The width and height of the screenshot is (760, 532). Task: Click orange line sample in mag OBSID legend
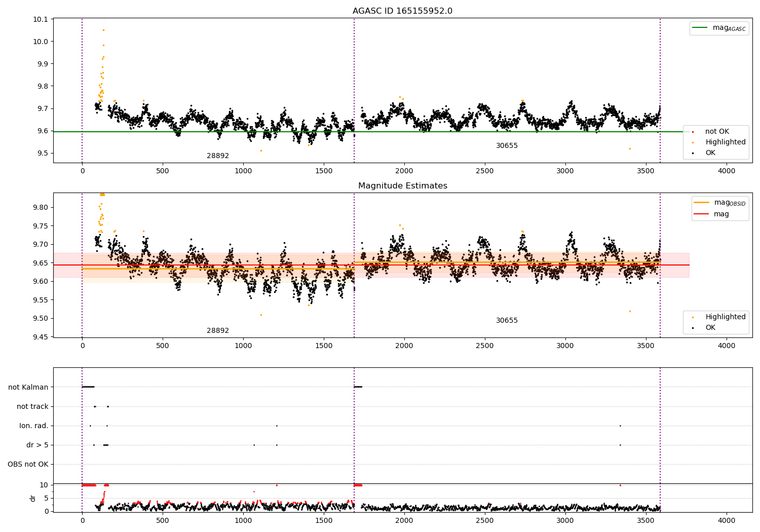(x=702, y=203)
